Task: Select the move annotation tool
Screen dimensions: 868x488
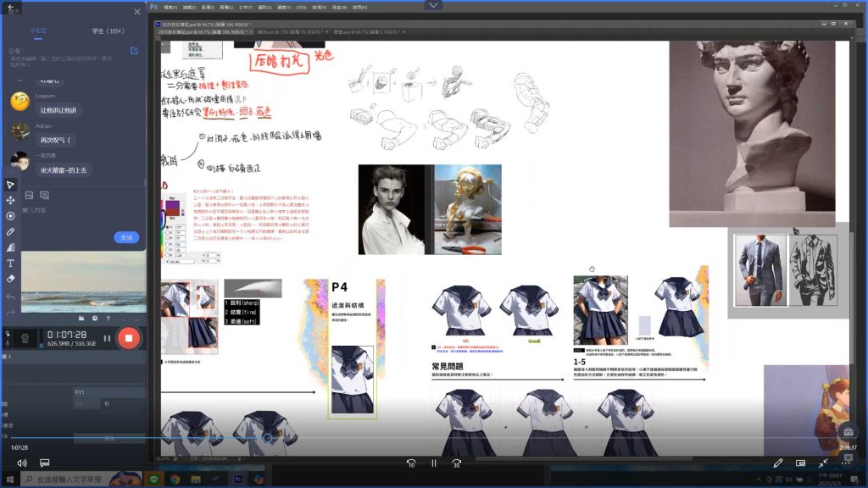Action: pos(10,201)
